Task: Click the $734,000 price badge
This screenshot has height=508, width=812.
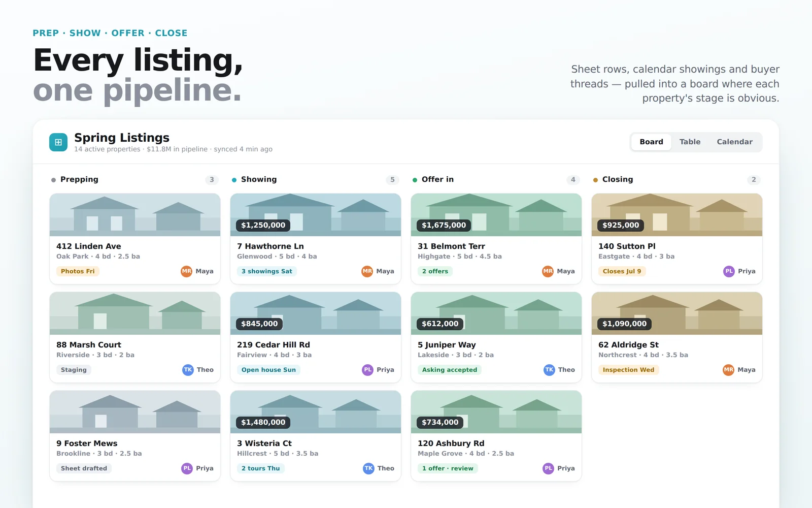Action: [x=440, y=422]
